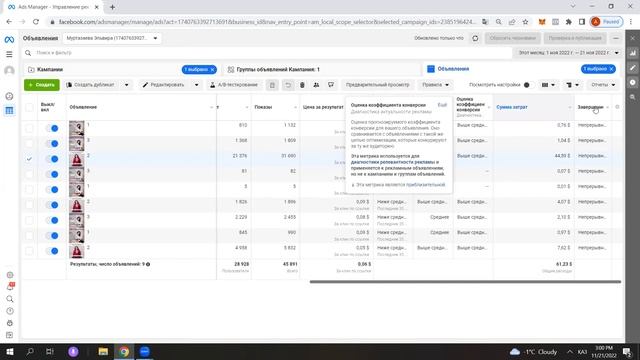Viewport: 640px width, 360px height.
Task: Open Windows Start menu
Action: [x=10, y=351]
